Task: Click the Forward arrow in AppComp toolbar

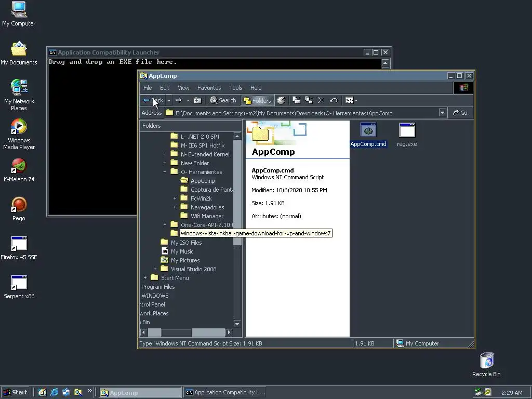Action: click(179, 100)
